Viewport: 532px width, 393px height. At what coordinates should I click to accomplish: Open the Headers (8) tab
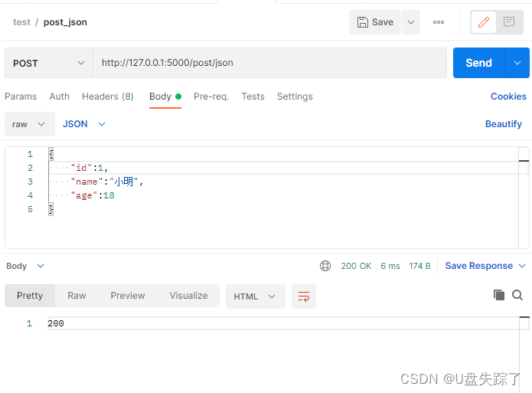tap(107, 97)
